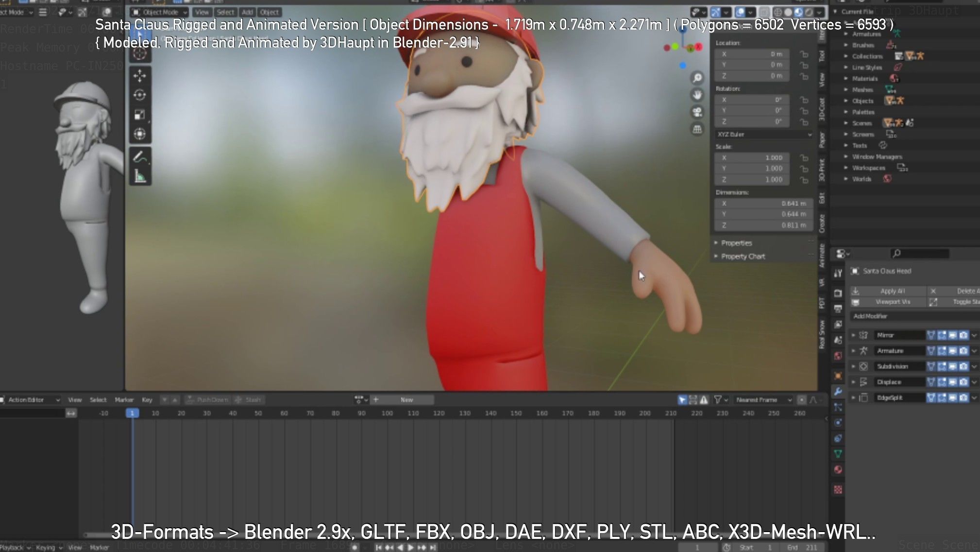Screen dimensions: 980x552
Task: Open the Object Mode dropdown
Action: click(x=159, y=12)
